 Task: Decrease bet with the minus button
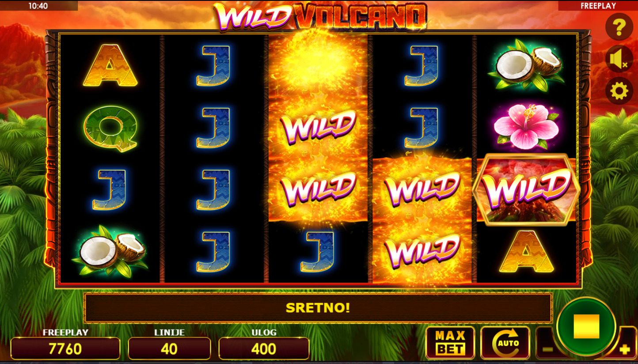[x=547, y=349]
